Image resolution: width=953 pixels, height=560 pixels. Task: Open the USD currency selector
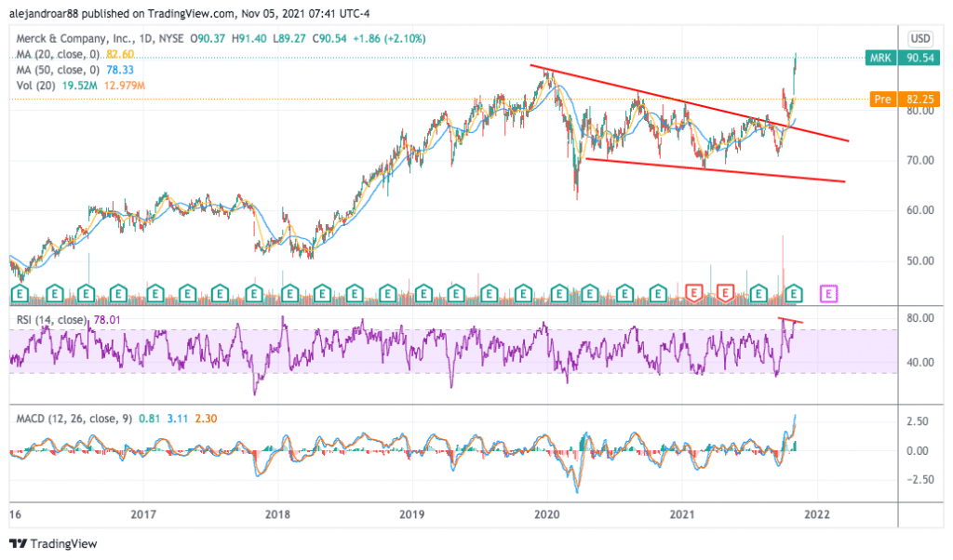click(x=919, y=39)
